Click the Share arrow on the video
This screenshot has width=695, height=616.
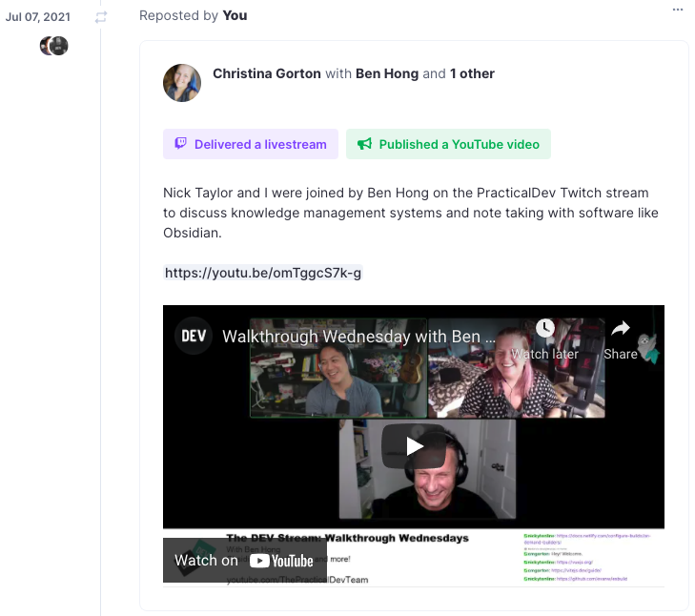[x=620, y=328]
